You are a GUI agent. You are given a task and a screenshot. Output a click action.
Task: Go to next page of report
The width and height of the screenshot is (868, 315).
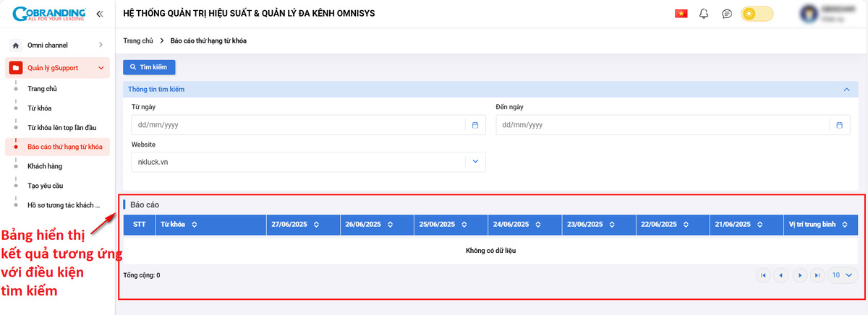click(799, 275)
